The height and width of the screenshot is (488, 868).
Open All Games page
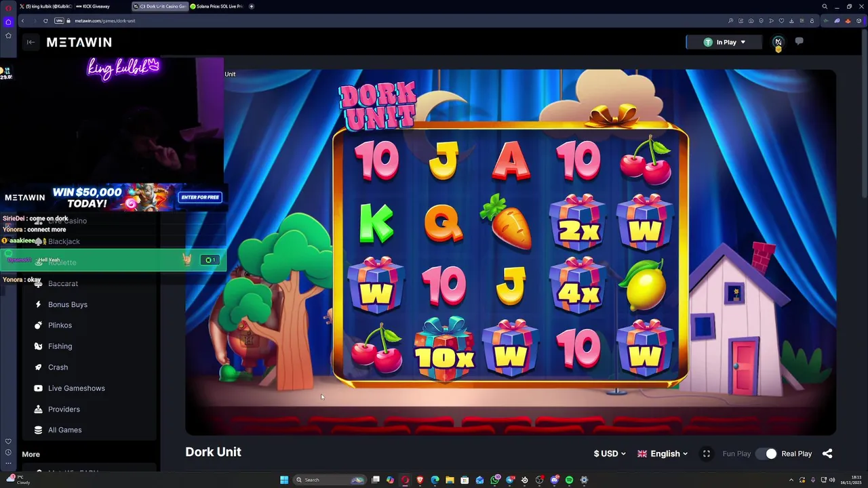(x=64, y=430)
